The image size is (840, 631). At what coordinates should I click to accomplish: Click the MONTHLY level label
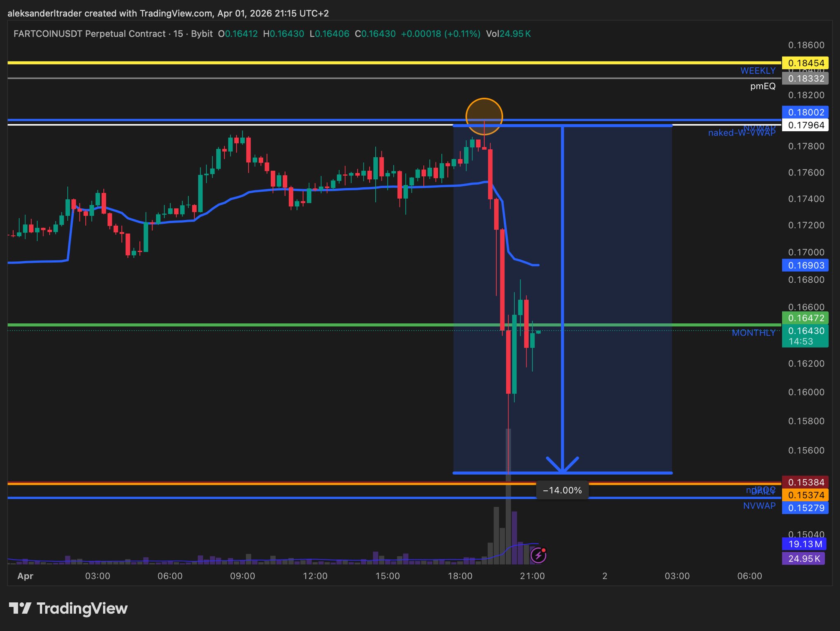tap(753, 333)
